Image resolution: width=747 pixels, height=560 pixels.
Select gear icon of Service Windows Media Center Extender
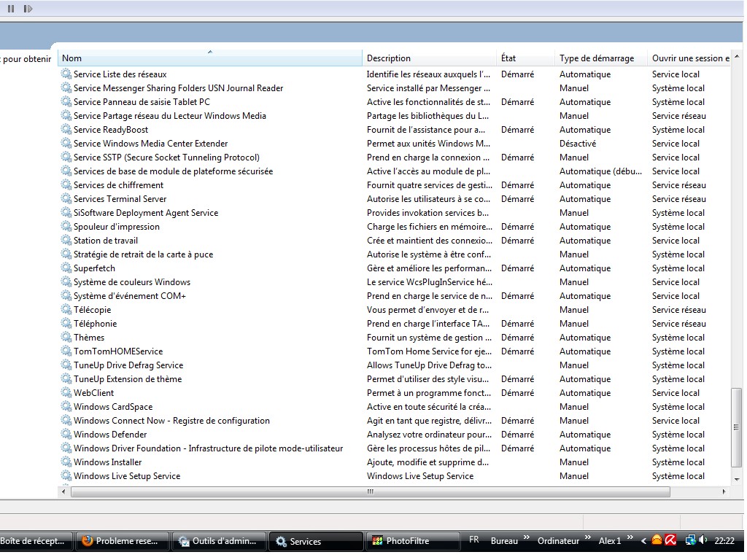[66, 143]
